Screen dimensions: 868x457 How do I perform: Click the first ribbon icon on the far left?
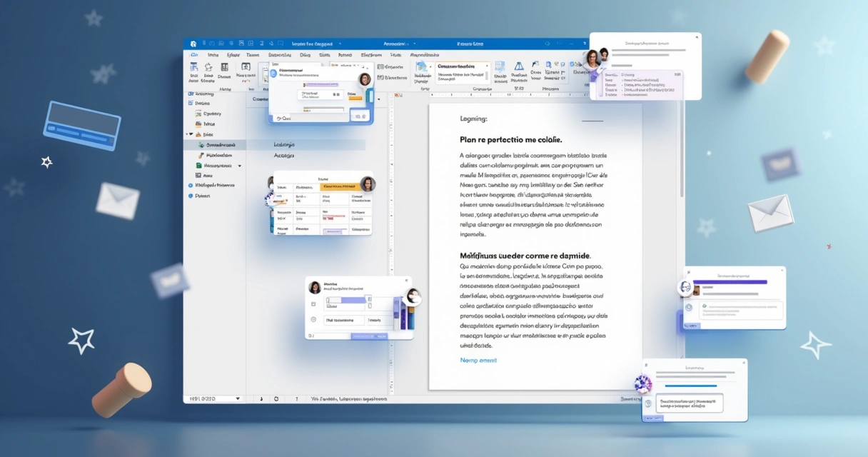[193, 69]
